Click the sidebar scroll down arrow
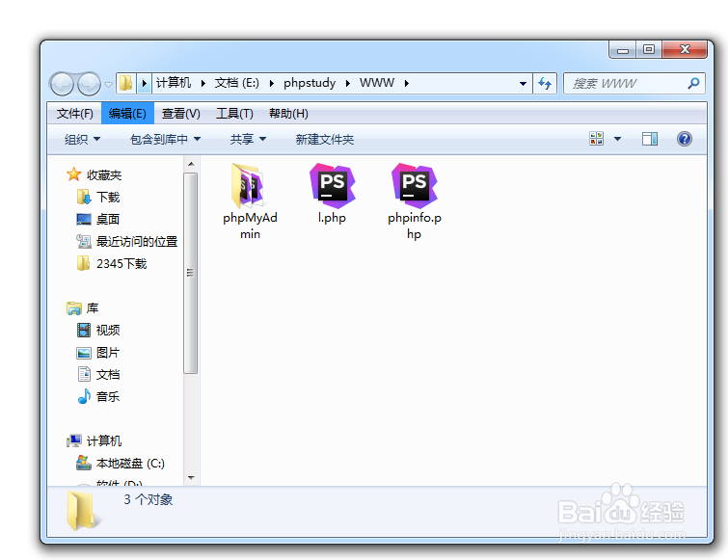Image resolution: width=728 pixels, height=560 pixels. tap(191, 477)
